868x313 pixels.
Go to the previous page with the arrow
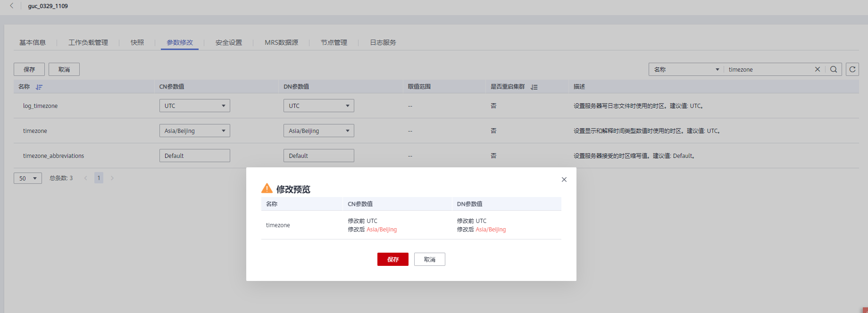(85, 178)
